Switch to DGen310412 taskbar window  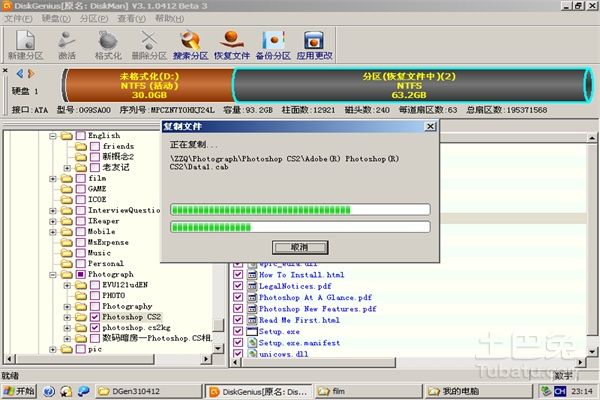pos(148,391)
